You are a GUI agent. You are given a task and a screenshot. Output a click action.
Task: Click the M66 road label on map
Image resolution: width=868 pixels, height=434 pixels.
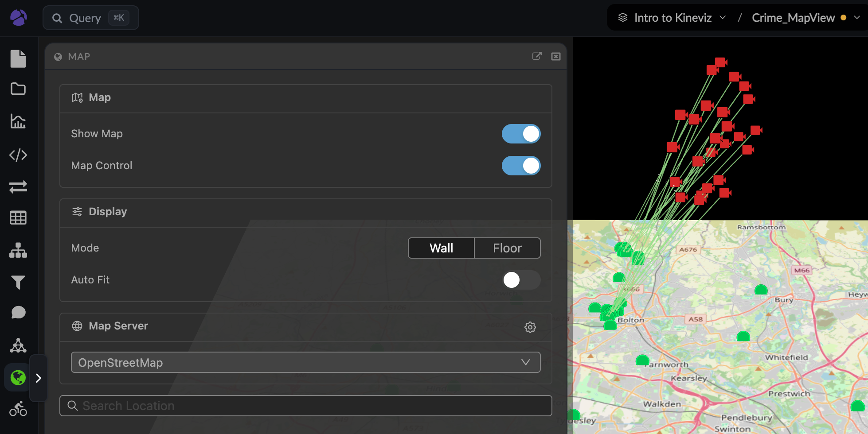coord(802,271)
